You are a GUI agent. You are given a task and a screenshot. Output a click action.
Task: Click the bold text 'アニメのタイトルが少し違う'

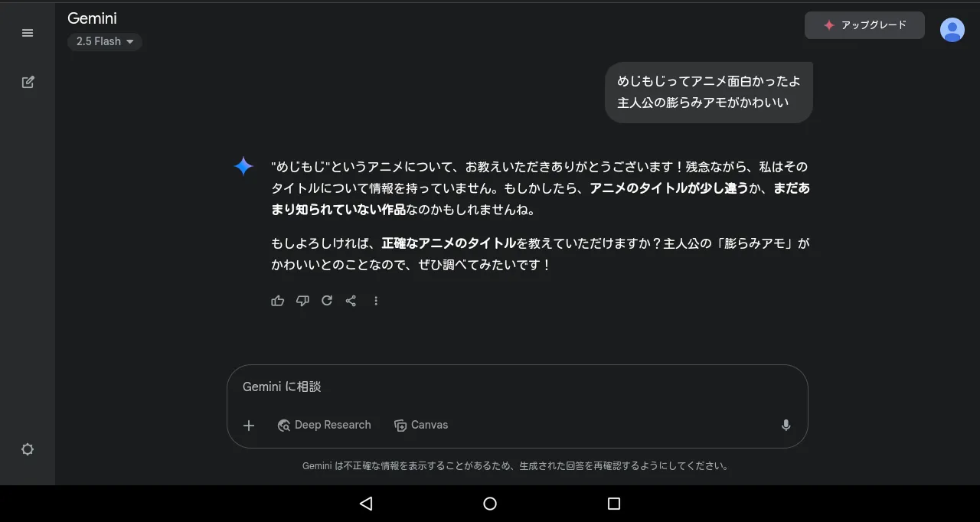point(668,188)
